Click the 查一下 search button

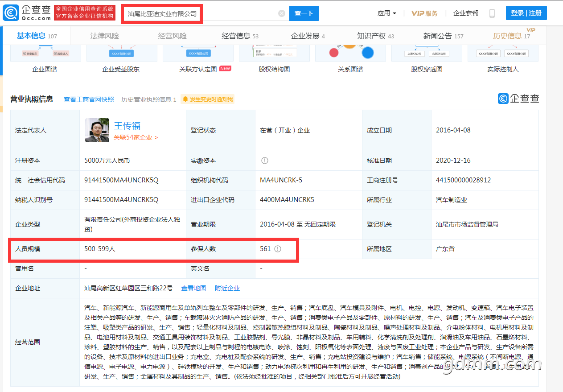tap(304, 13)
